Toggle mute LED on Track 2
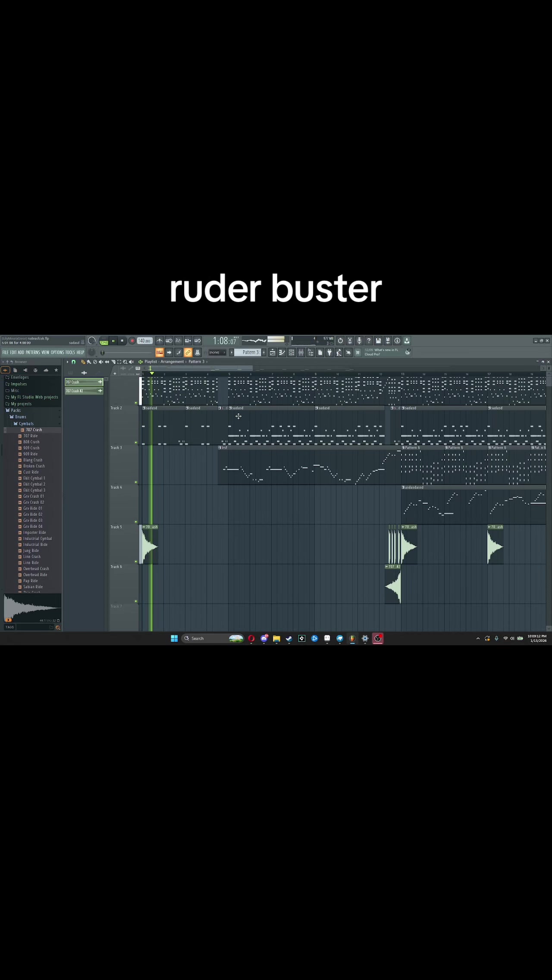Image resolution: width=552 pixels, height=980 pixels. 136,443
